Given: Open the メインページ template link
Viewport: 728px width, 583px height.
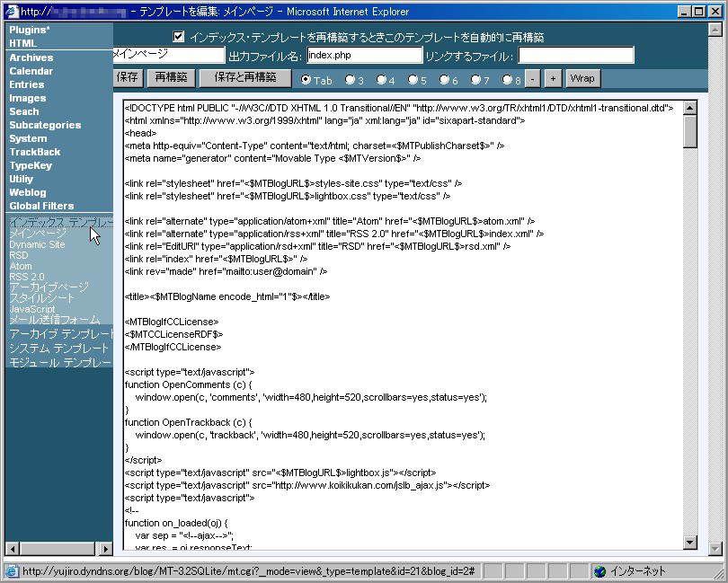Looking at the screenshot, I should (38, 233).
